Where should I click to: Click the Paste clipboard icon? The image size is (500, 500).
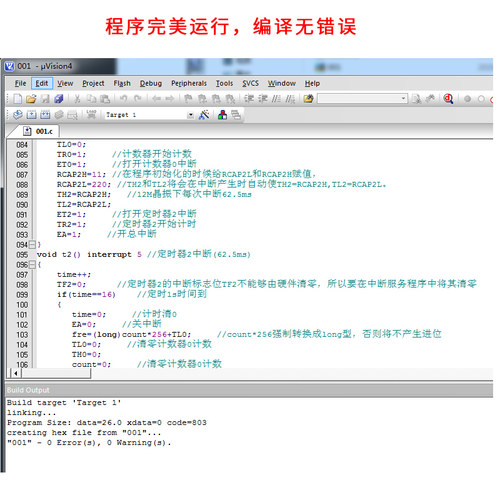click(x=105, y=99)
